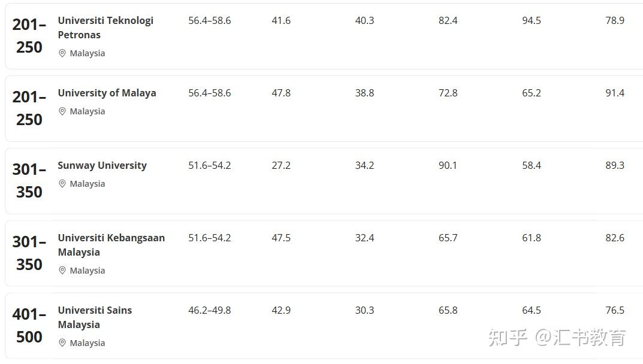643x364 pixels.
Task: Click overall score 56.4–58.6 for University of Malaya
Action: [x=209, y=93]
